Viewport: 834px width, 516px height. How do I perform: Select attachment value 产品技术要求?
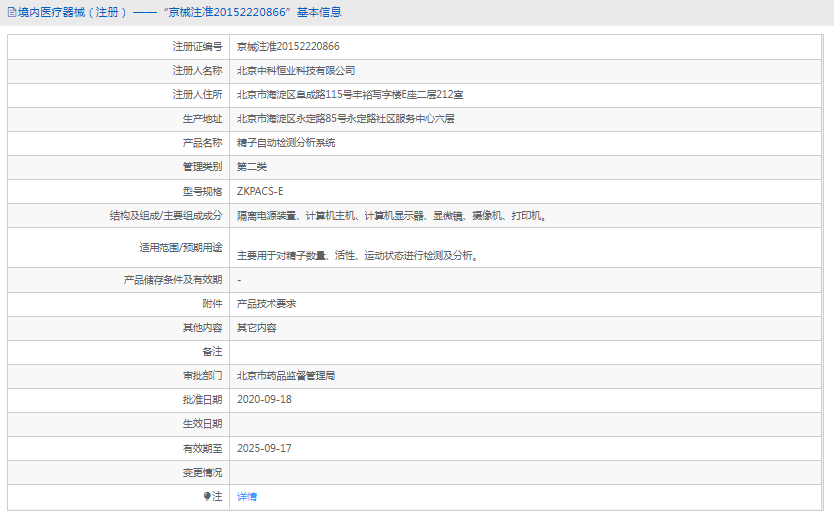point(266,304)
